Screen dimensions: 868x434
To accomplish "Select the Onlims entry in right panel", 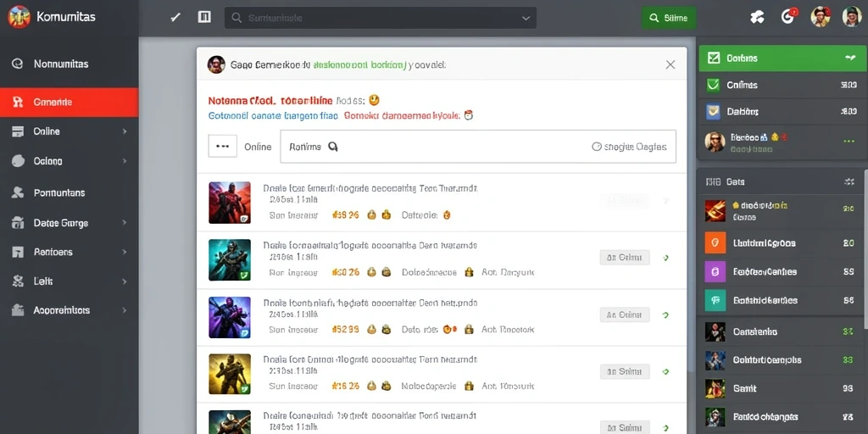I will pos(781,85).
